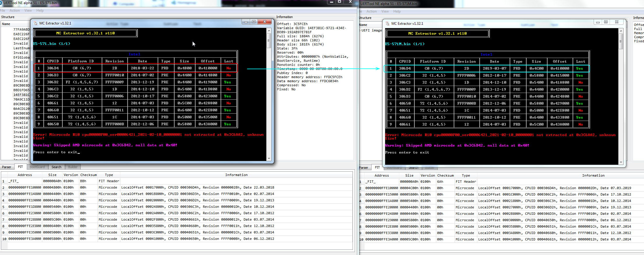Select 14EF381C entry in Structure tree
644x255 pixels.
pos(22,95)
